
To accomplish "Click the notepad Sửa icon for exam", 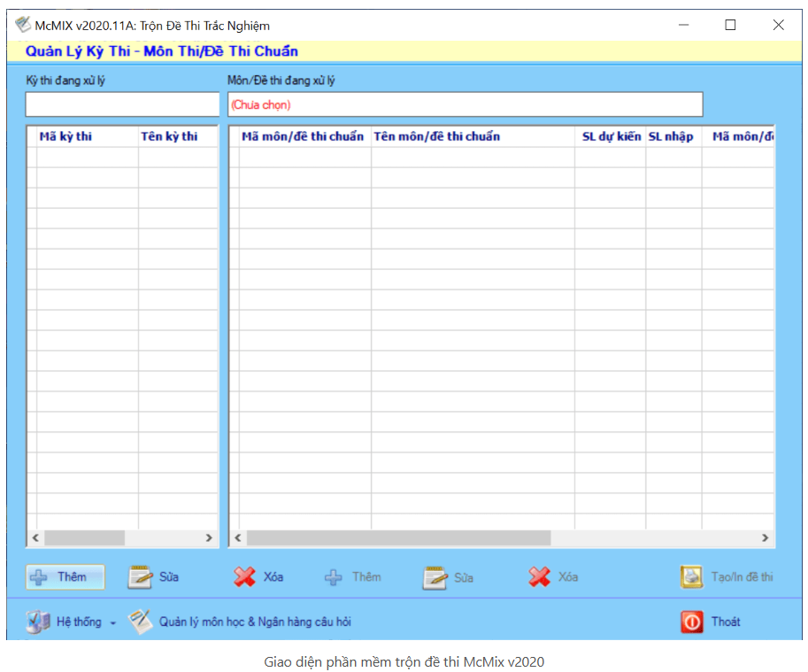I will tap(140, 577).
